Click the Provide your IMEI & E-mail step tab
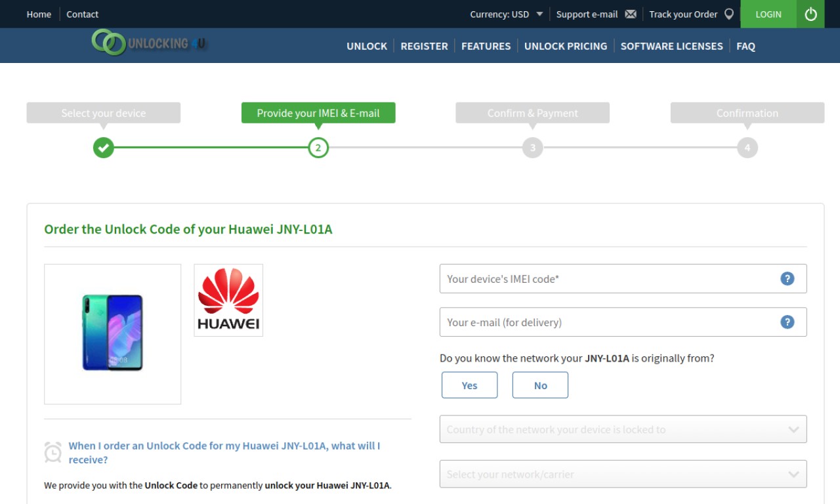Screen dimensions: 840x504 pyautogui.click(x=318, y=113)
